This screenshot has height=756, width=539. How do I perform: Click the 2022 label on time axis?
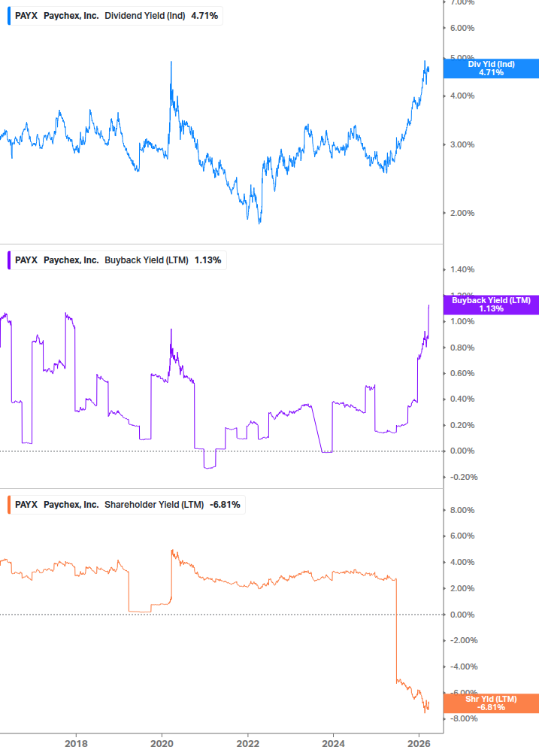pos(247,743)
